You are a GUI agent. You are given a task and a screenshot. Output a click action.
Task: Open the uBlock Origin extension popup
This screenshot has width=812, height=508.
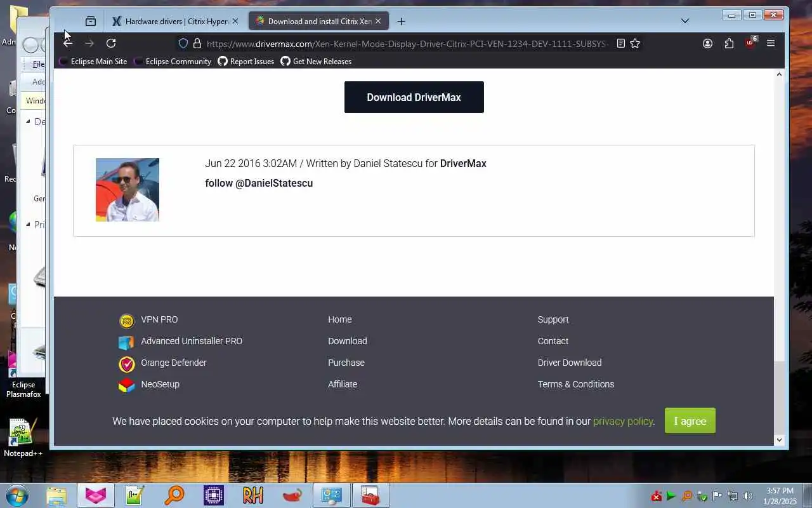pyautogui.click(x=750, y=43)
